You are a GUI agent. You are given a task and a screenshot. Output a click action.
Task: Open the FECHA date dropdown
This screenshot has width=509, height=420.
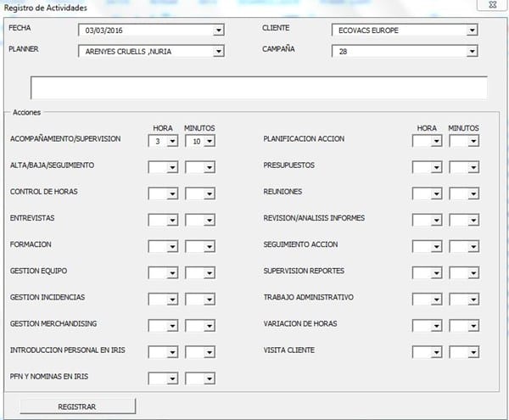point(218,31)
